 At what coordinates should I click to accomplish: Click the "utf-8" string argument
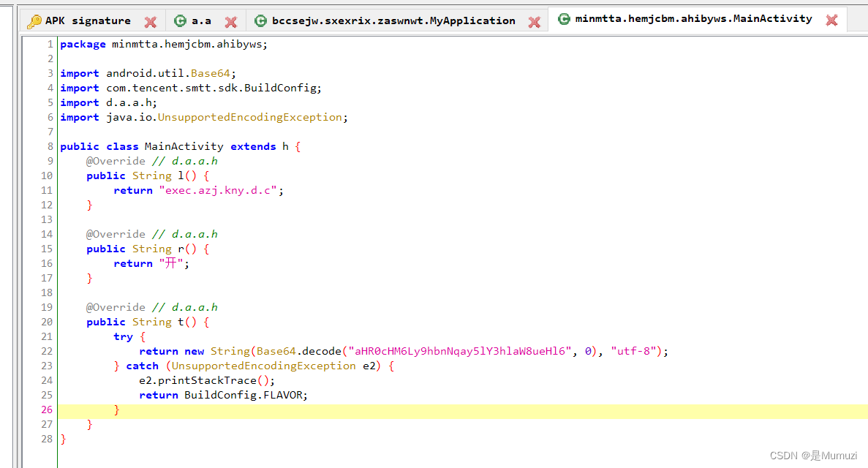pyautogui.click(x=633, y=351)
